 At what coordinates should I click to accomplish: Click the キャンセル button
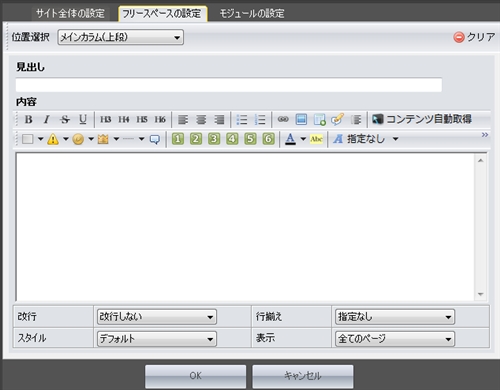coord(303,376)
